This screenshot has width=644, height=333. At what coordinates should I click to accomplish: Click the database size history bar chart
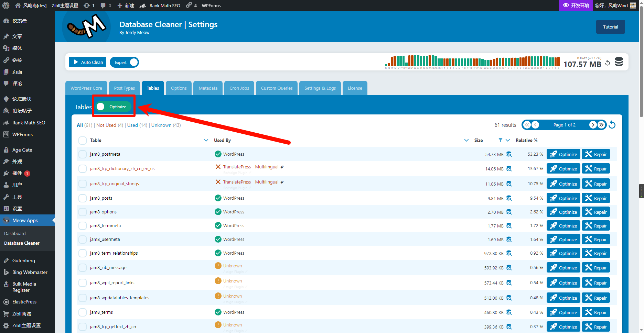472,62
